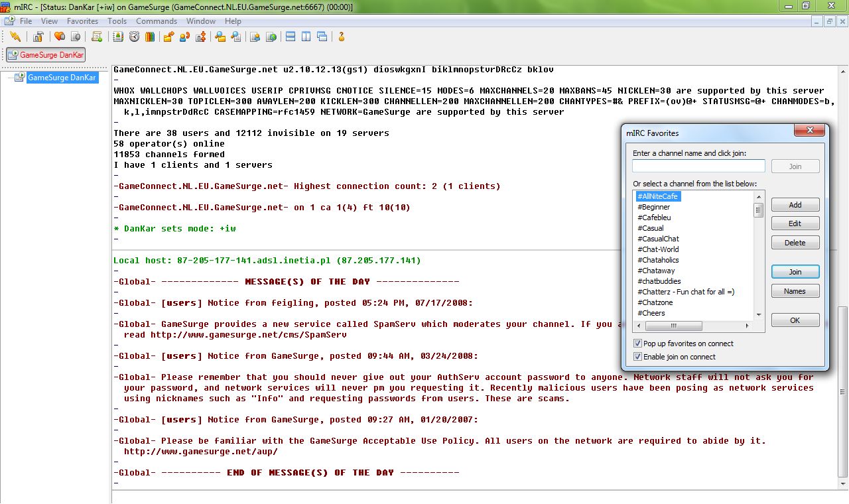Open the Channels list toolbar icon
Screen dimensions: 849x504
[x=76, y=36]
